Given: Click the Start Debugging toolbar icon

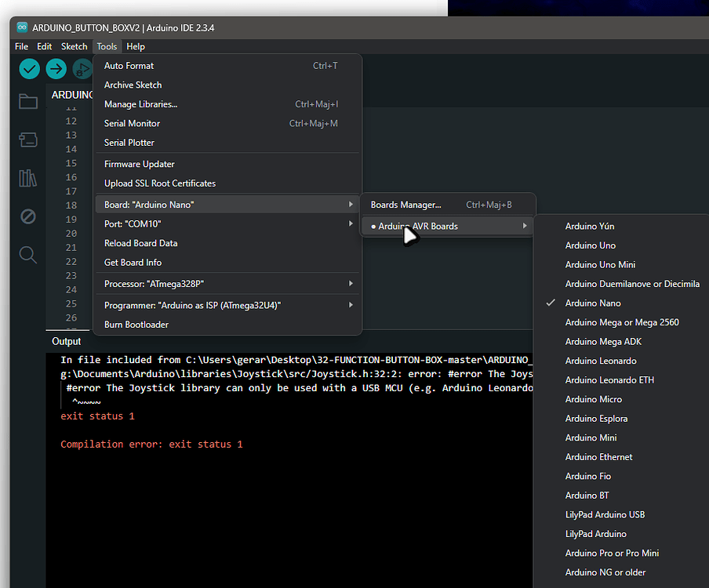Looking at the screenshot, I should point(82,69).
